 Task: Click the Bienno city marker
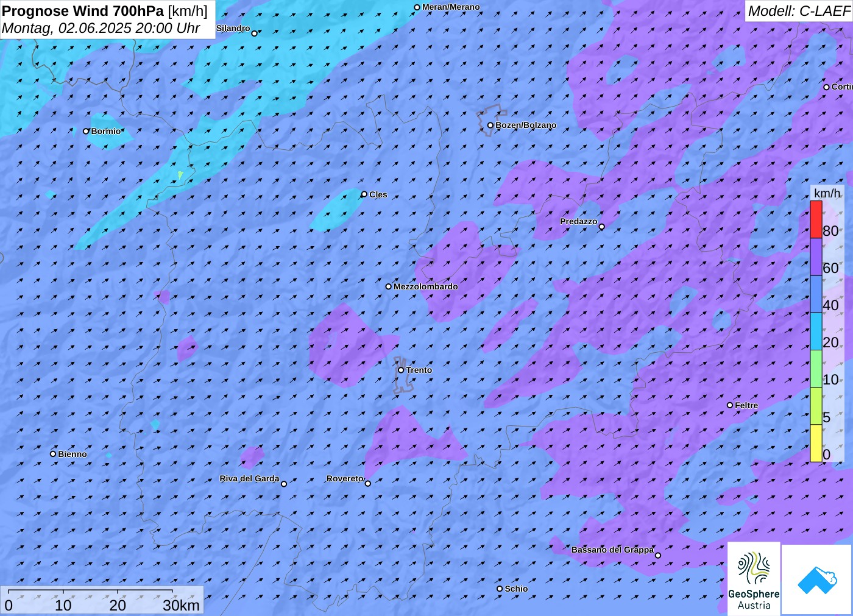53,454
